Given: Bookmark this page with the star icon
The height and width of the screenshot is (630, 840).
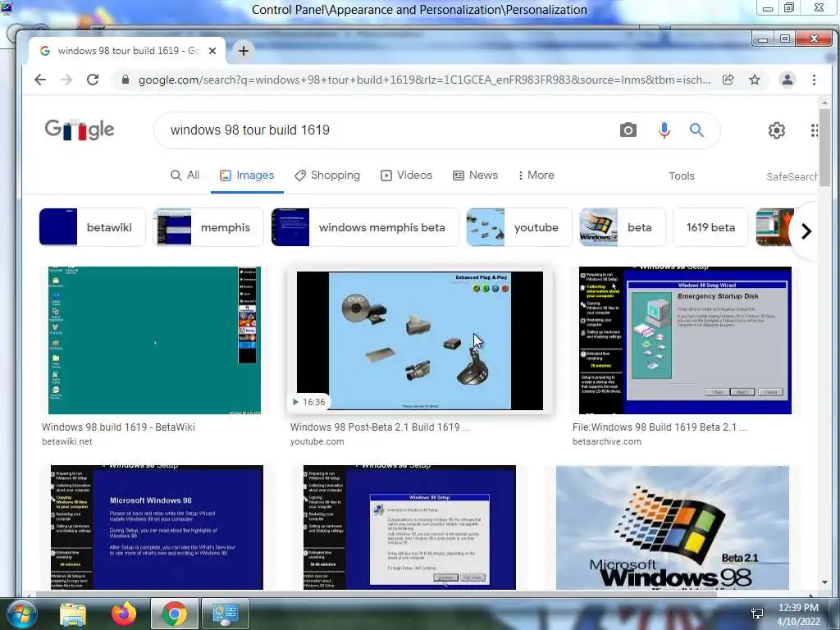Looking at the screenshot, I should (x=755, y=80).
